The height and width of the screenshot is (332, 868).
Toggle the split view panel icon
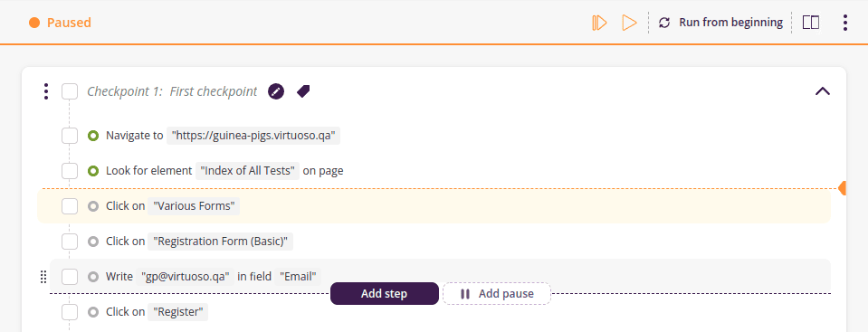click(811, 23)
